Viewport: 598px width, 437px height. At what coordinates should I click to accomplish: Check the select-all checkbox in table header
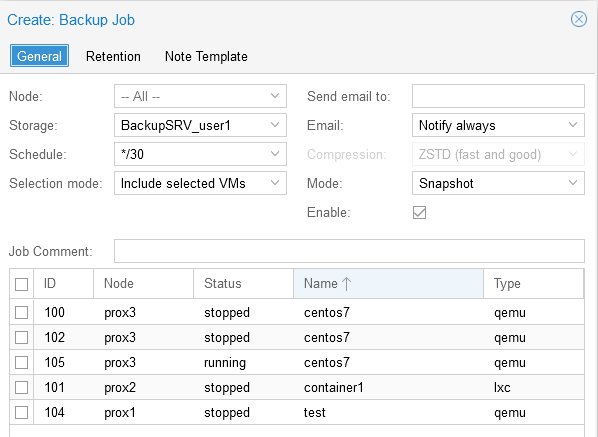coord(21,284)
